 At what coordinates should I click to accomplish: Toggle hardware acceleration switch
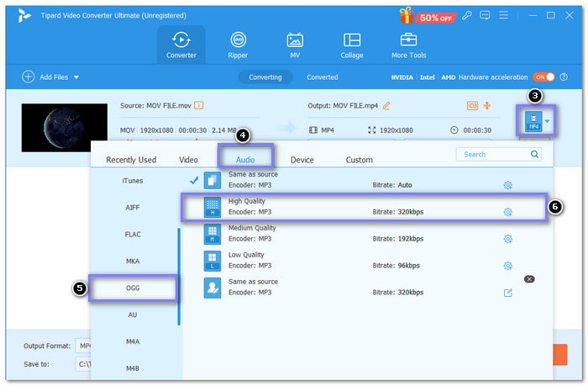click(543, 77)
